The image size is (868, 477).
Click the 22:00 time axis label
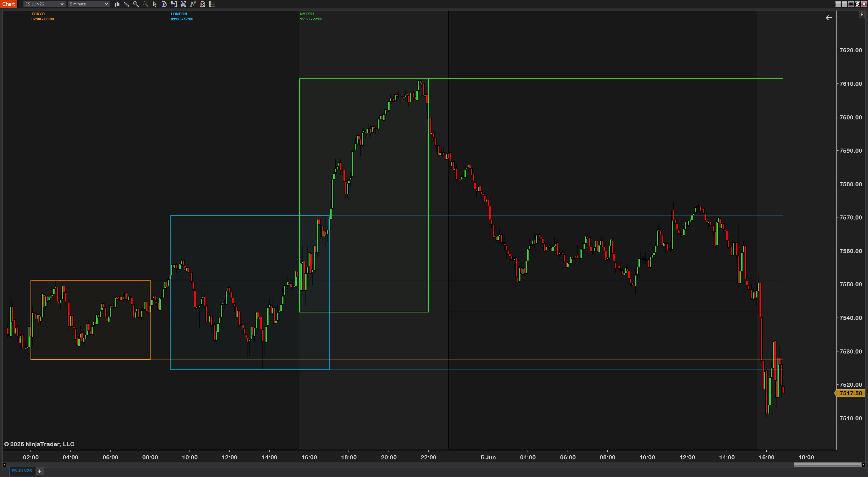429,457
